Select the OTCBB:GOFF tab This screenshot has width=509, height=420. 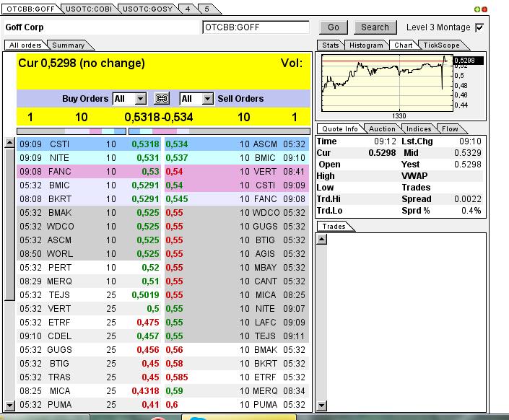30,9
